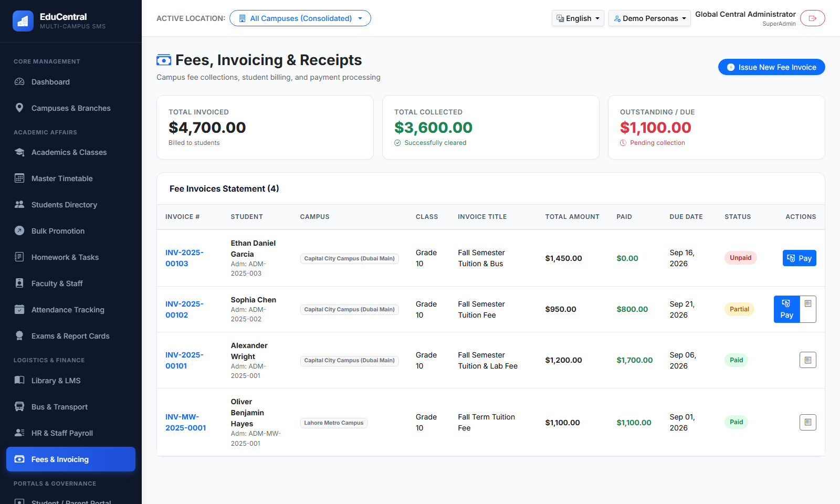The image size is (840, 504).
Task: Click the Campuses & Branches pin icon
Action: [19, 108]
